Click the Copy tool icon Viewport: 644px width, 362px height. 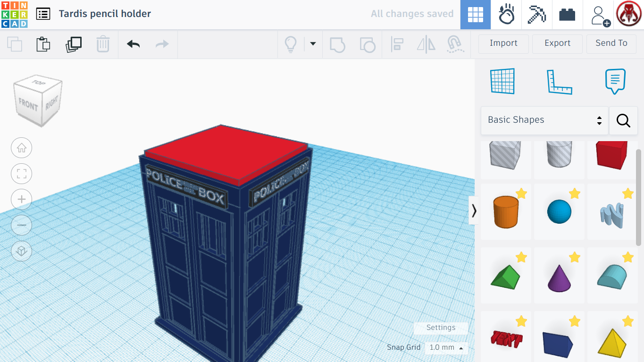(15, 44)
